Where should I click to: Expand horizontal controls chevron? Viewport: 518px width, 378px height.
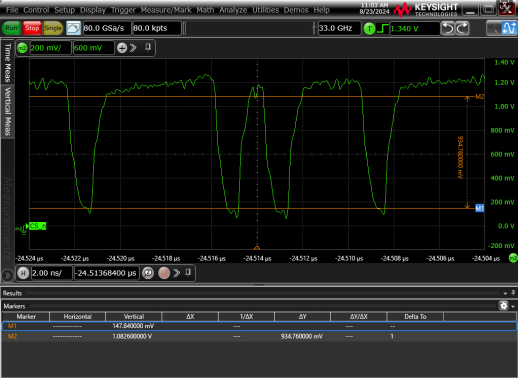pyautogui.click(x=177, y=273)
